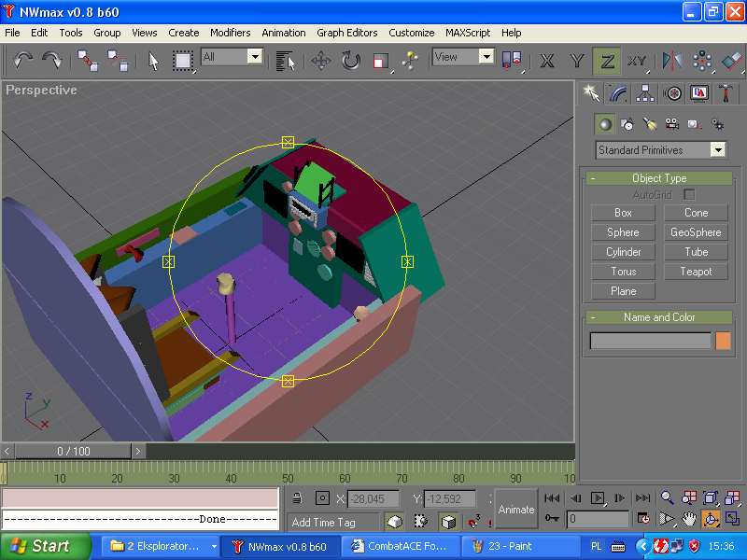Select Cameras category icon

pyautogui.click(x=671, y=124)
